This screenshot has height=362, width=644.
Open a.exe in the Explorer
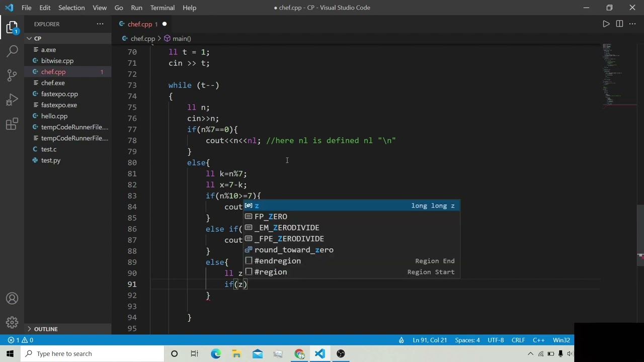[x=67, y=50]
